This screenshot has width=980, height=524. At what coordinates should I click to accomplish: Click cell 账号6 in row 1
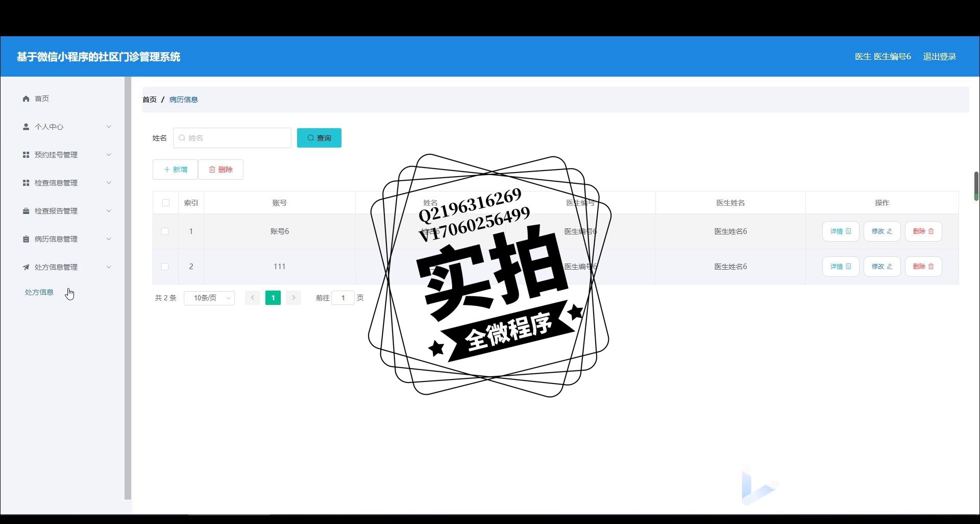[x=280, y=231]
